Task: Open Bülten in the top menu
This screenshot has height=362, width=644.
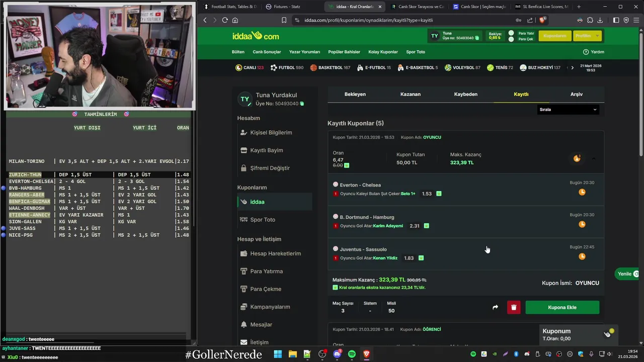Action: tap(238, 52)
